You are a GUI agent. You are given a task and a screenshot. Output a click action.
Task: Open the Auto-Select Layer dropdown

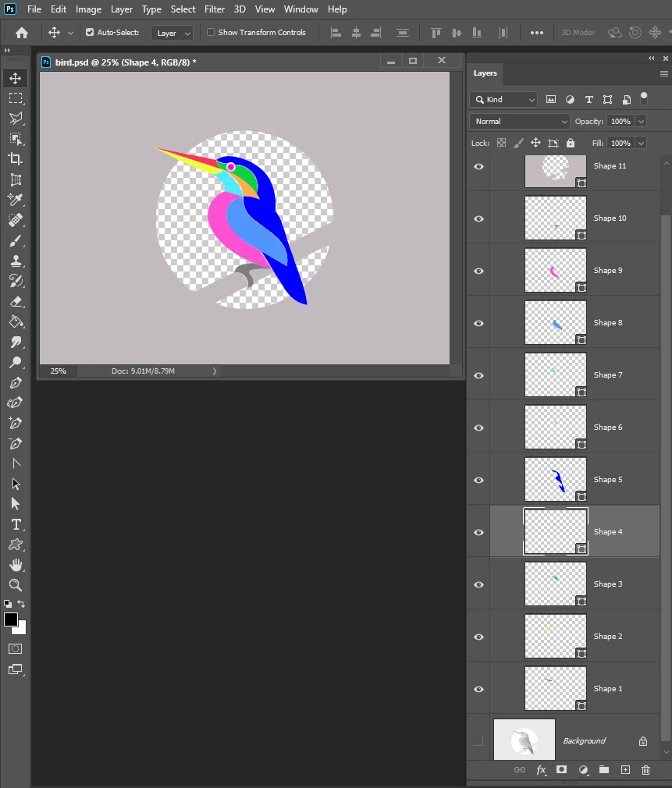[x=172, y=34]
